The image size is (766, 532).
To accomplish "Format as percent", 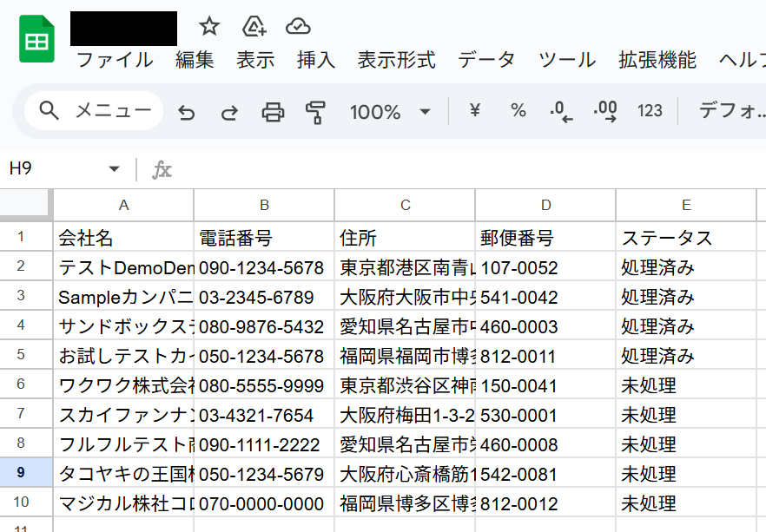I will click(518, 110).
